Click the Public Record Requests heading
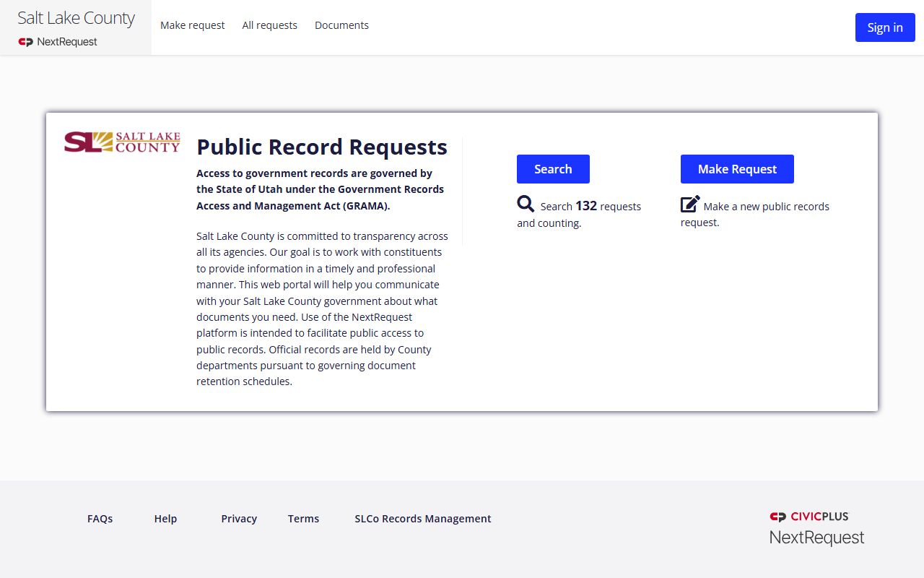 pos(322,147)
